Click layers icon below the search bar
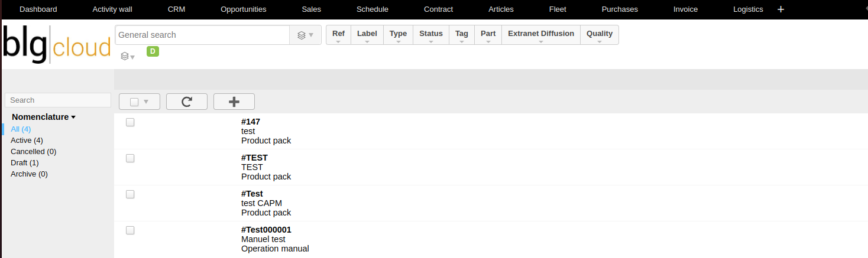The height and width of the screenshot is (258, 868). click(x=128, y=57)
